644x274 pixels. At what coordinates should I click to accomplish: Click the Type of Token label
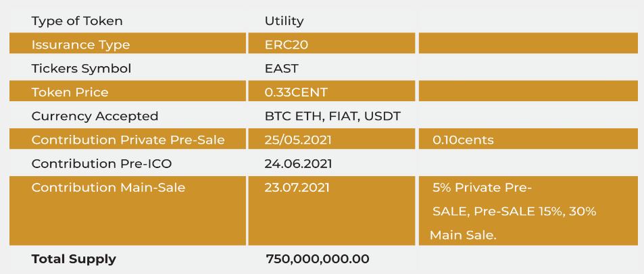click(x=77, y=21)
